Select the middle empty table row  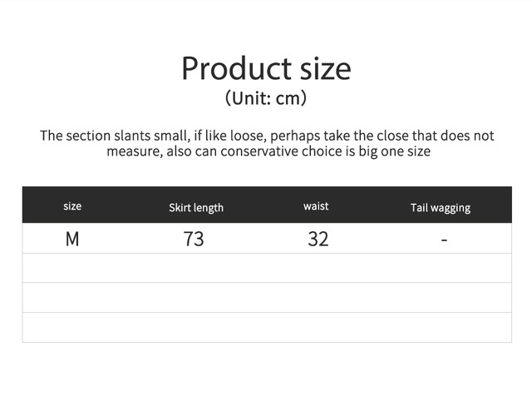point(266,298)
